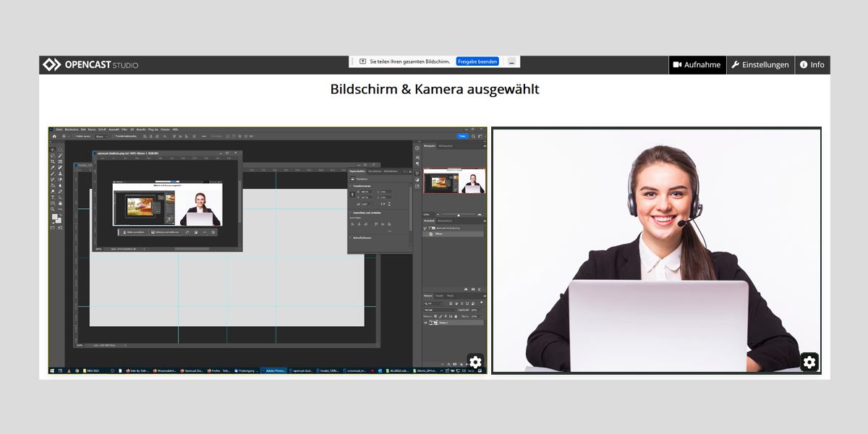
Task: Toggle Transformationssteuerung in the options bar
Action: click(x=114, y=136)
